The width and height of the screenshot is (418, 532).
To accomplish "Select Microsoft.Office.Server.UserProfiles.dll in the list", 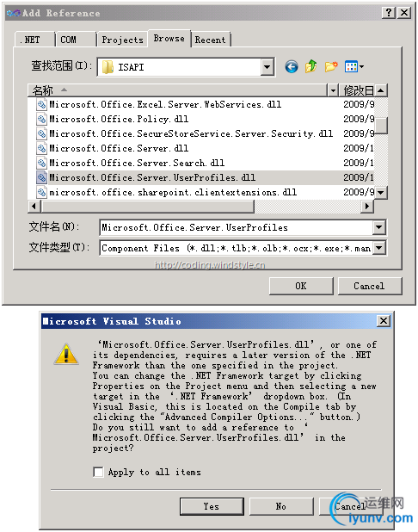I will [152, 177].
